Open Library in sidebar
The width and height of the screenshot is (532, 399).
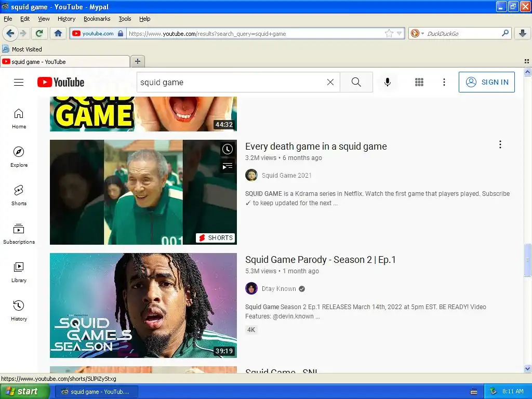(19, 272)
